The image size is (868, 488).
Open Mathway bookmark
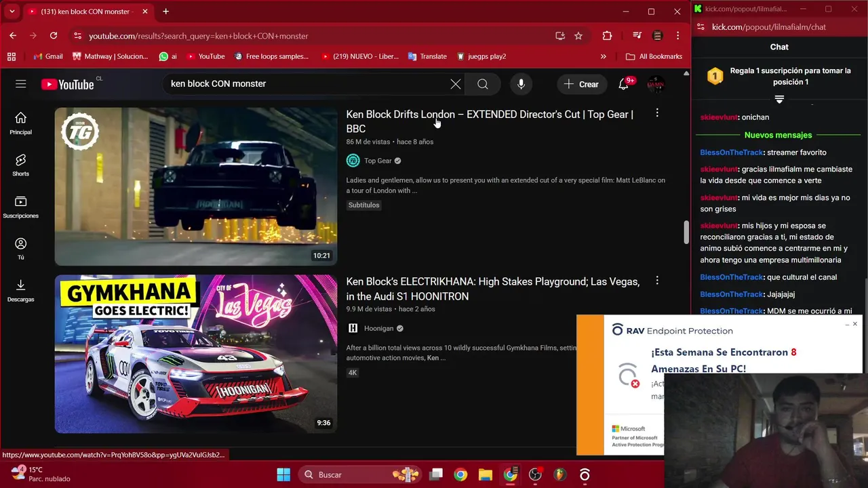coord(110,56)
